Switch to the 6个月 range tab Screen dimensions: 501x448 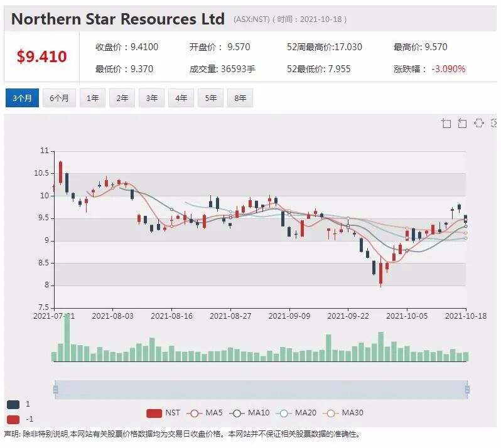tap(59, 98)
